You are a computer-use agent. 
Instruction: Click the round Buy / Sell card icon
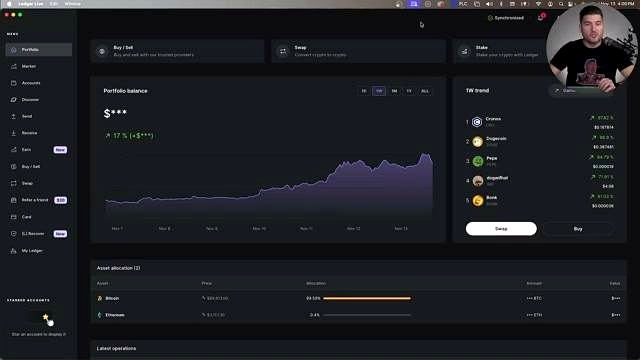[102, 51]
